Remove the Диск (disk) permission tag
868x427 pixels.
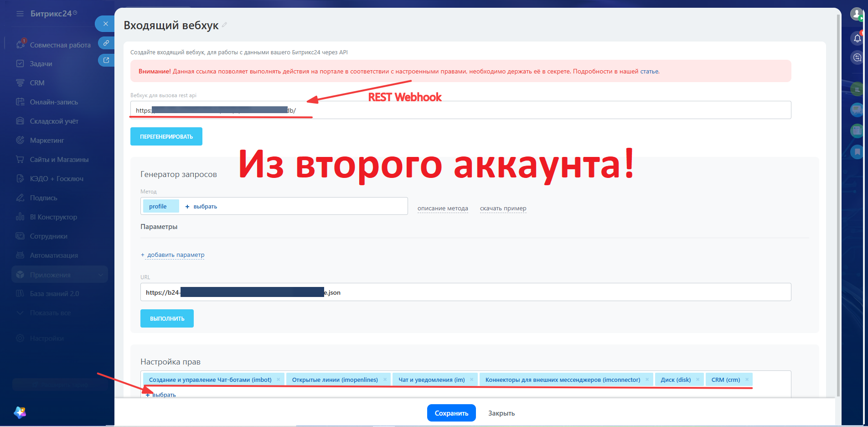tap(697, 380)
